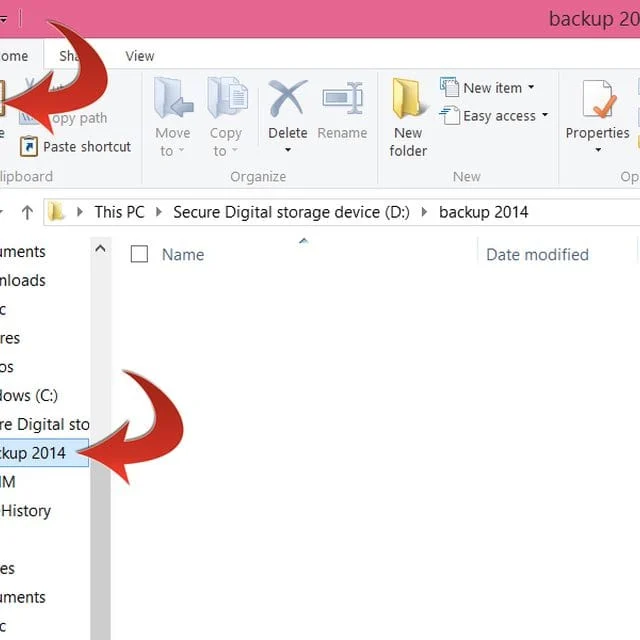The width and height of the screenshot is (640, 640).
Task: Click the New item icon
Action: [449, 87]
